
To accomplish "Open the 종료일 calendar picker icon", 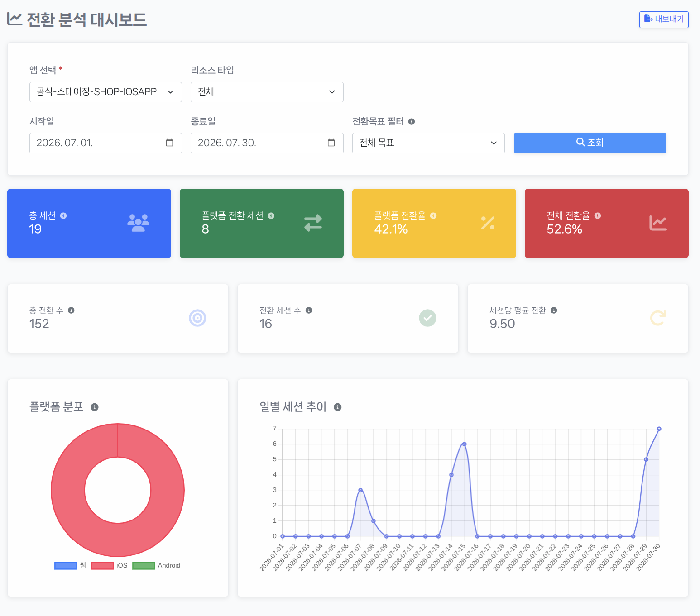I will click(x=331, y=143).
